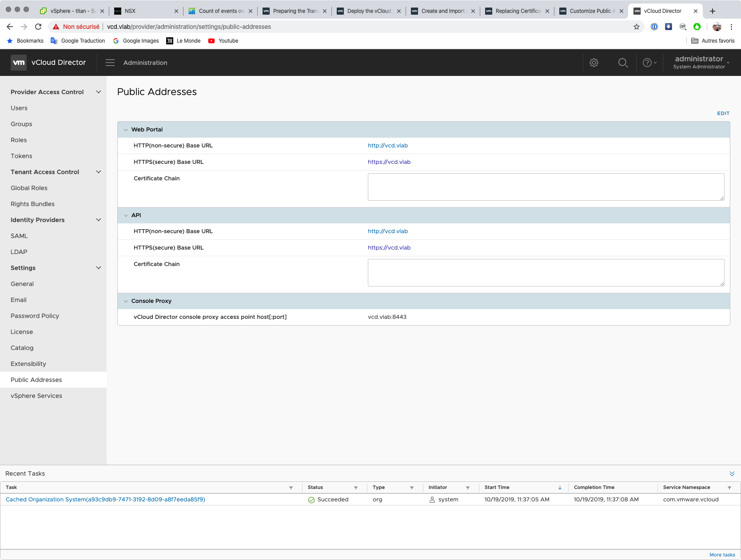Bookmark page with the star icon

click(637, 27)
